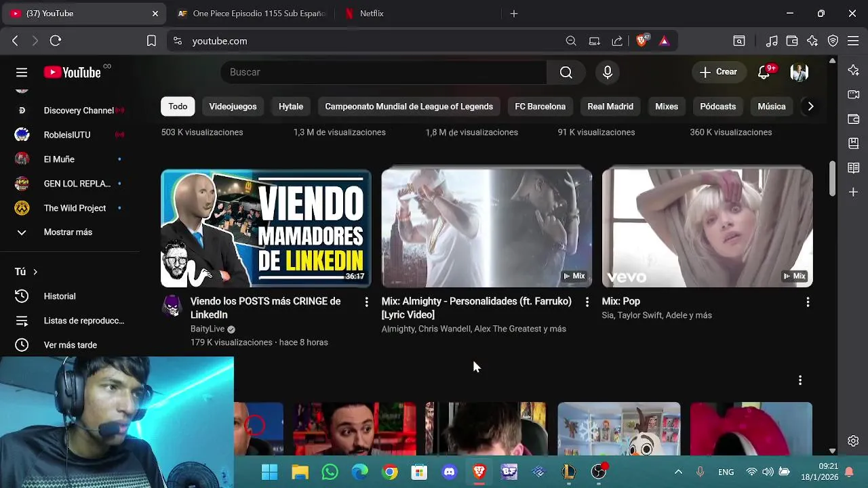Click the Crear button
The height and width of the screenshot is (488, 868).
pos(719,72)
